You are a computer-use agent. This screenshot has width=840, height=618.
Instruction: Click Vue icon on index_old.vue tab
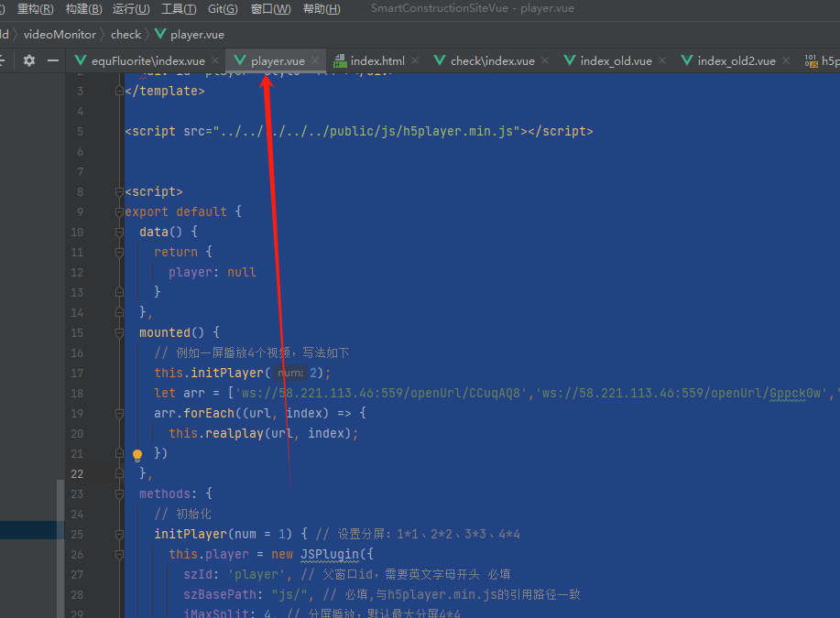click(x=570, y=60)
